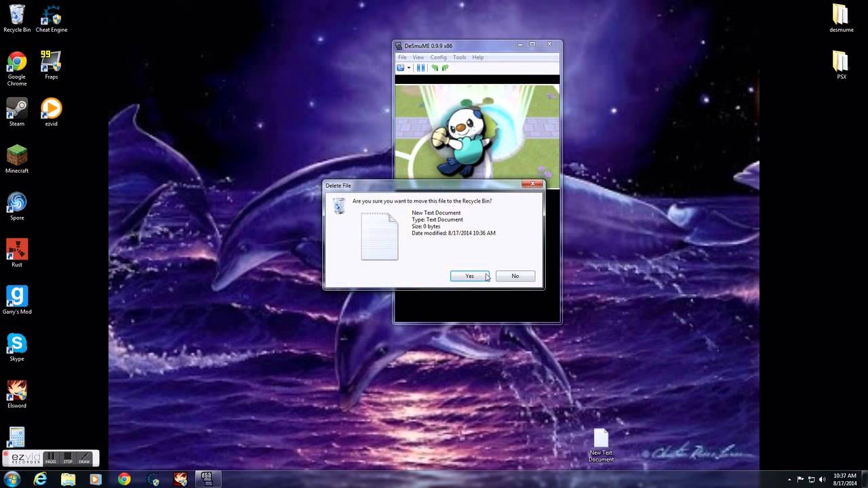
Task: Select the PSX folder on desktop
Action: 841,65
